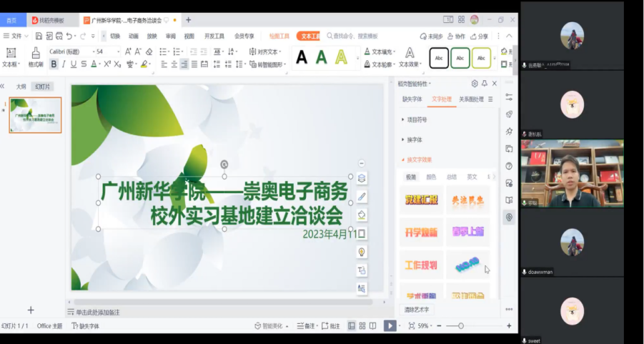Pin the smart features side pane
The height and width of the screenshot is (344, 644).
(485, 84)
